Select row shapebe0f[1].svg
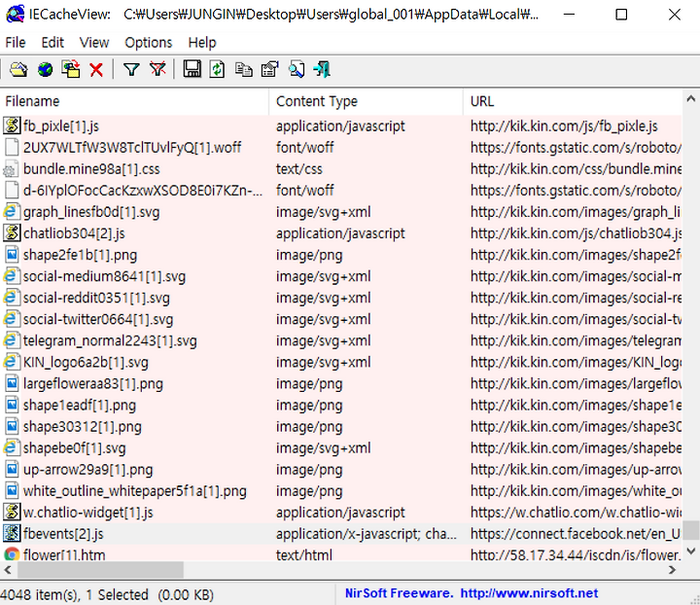The width and height of the screenshot is (700, 605). tap(341, 447)
